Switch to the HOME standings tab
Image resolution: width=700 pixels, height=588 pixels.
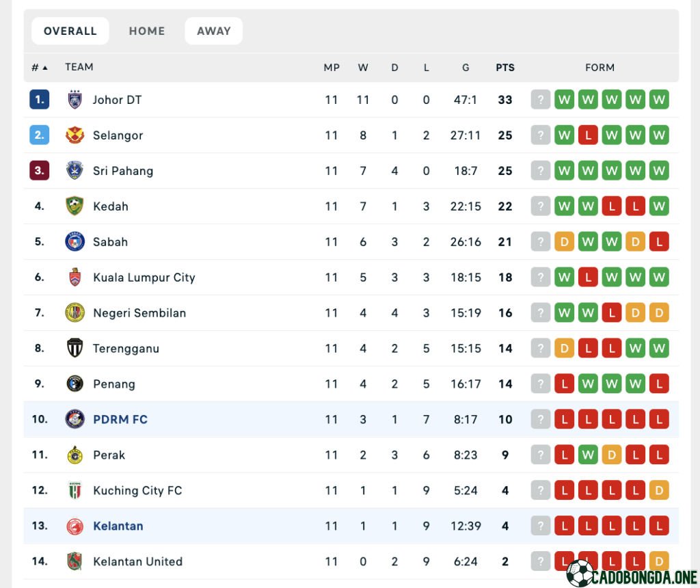[x=147, y=31]
